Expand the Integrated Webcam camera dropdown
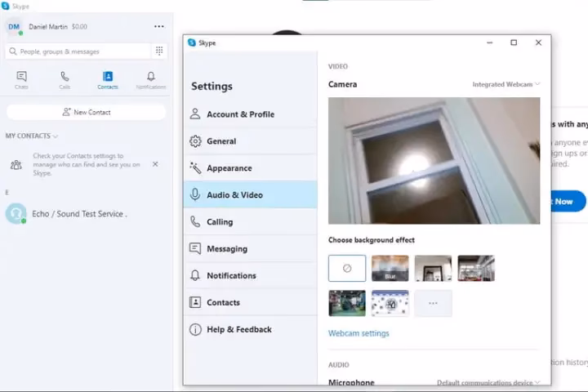Screen dimensions: 588x392 (506, 84)
